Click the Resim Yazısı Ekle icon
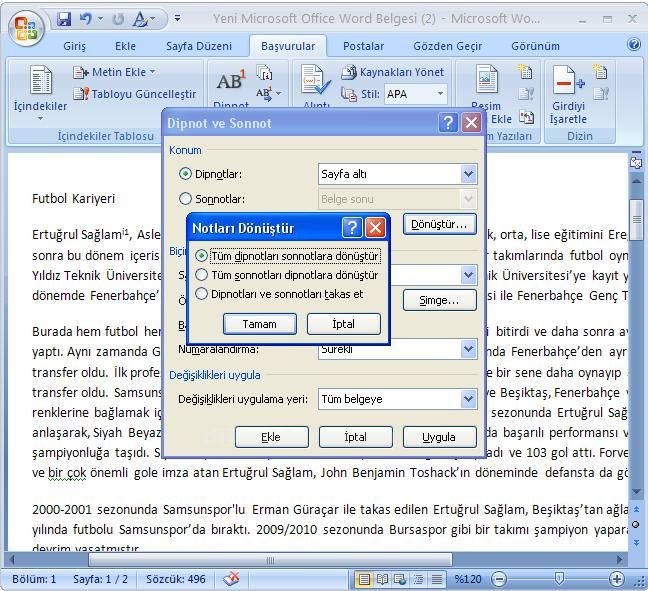 [487, 79]
